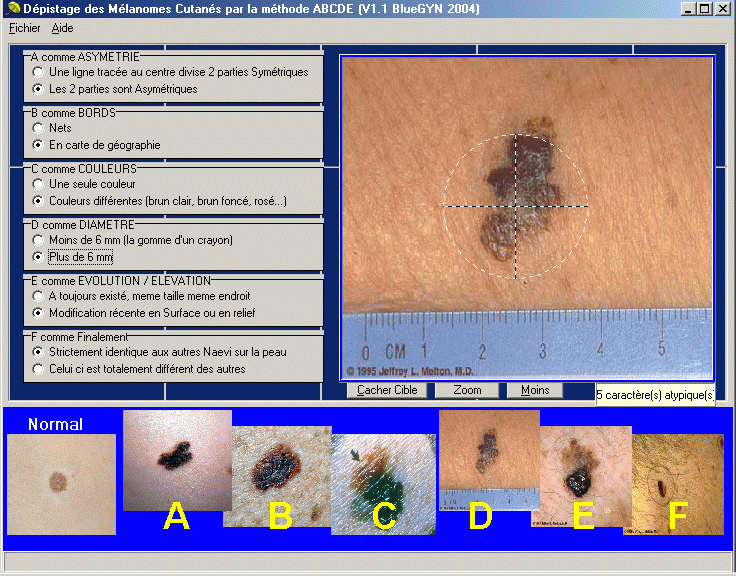Click the Moins button
The height and width of the screenshot is (576, 736).
[x=535, y=390]
